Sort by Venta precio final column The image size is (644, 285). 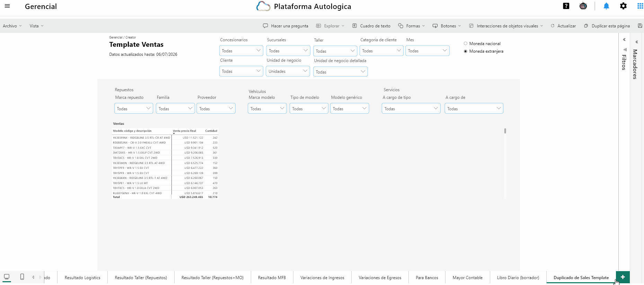[x=184, y=131]
